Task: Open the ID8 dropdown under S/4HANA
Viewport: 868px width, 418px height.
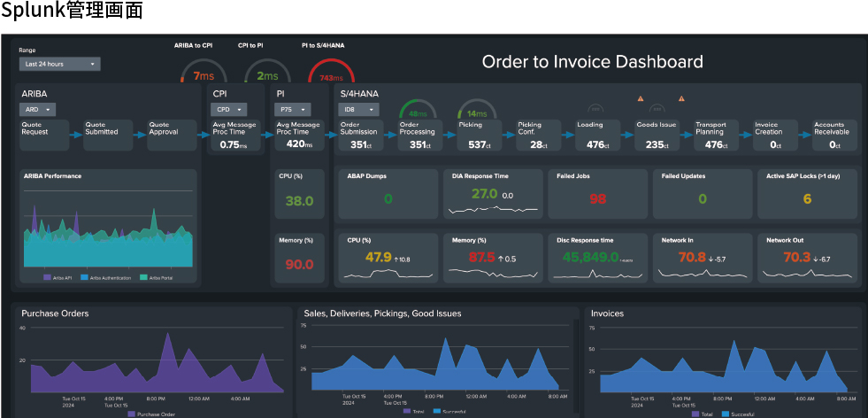Action: tap(359, 109)
